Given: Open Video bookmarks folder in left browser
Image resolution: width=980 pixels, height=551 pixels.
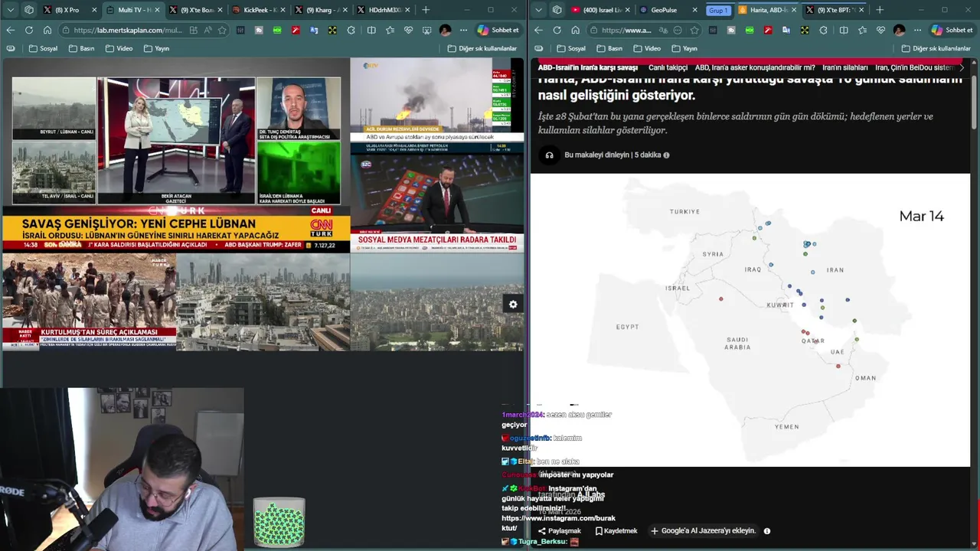Looking at the screenshot, I should 119,48.
